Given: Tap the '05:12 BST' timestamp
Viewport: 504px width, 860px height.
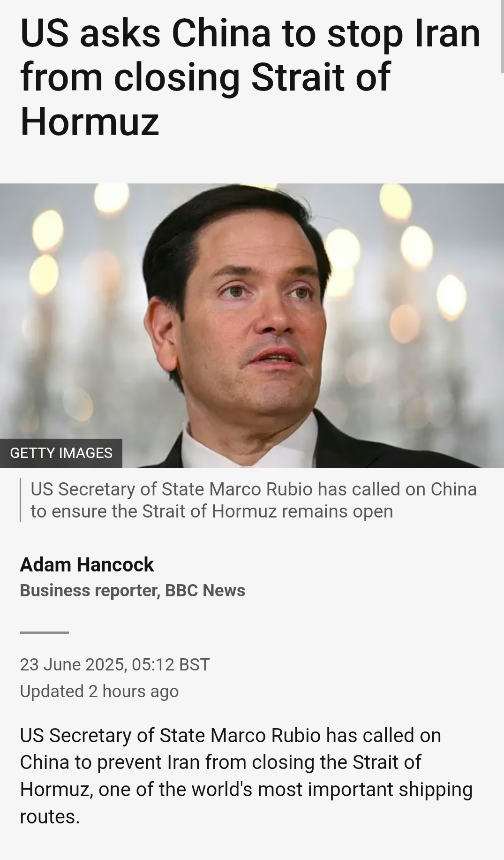Looking at the screenshot, I should click(171, 665).
